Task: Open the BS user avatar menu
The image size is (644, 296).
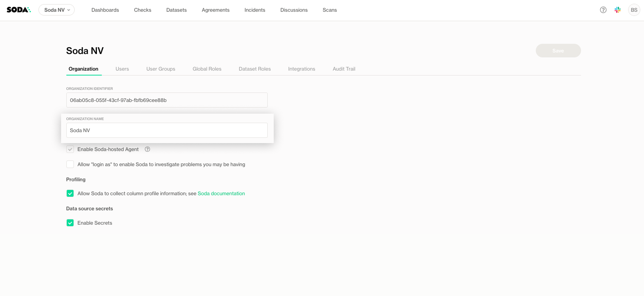Action: pyautogui.click(x=634, y=10)
